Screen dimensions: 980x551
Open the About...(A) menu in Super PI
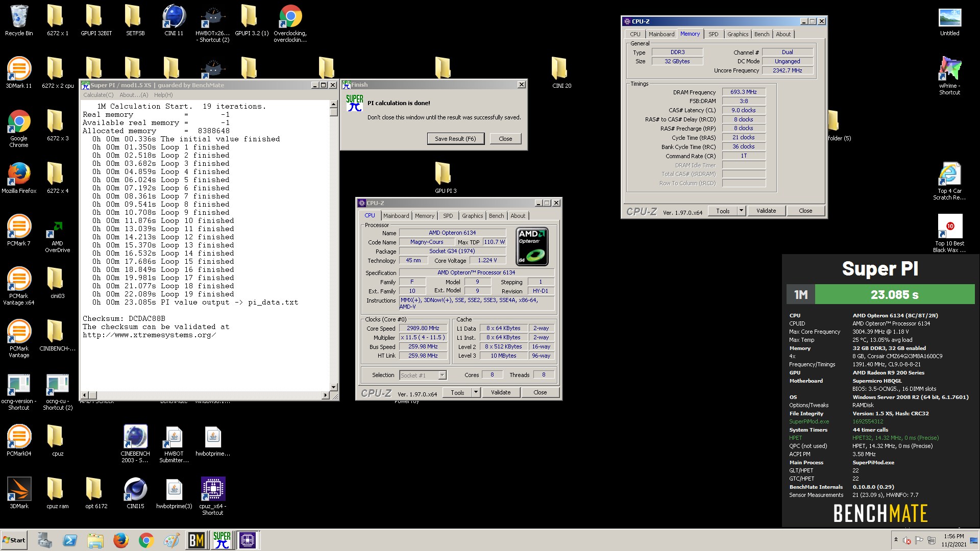pos(134,95)
